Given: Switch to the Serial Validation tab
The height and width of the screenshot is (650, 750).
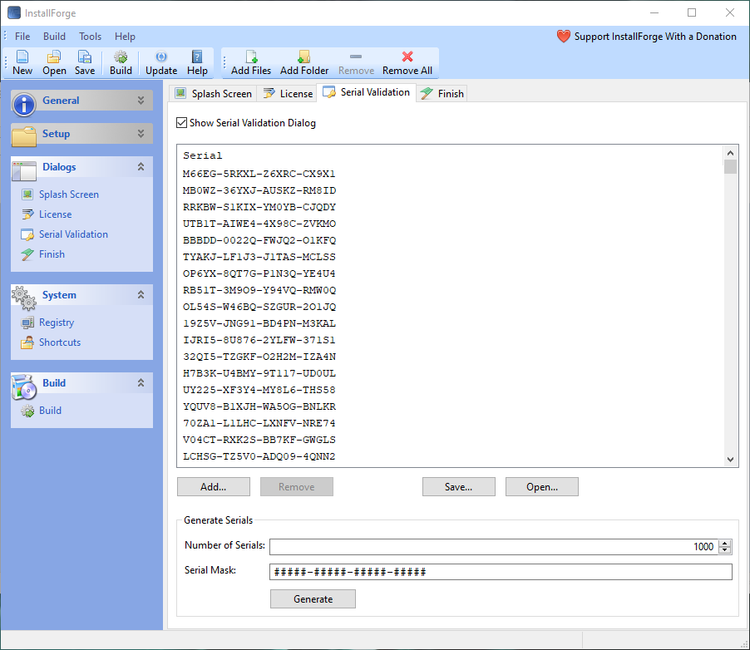Looking at the screenshot, I should [x=367, y=92].
